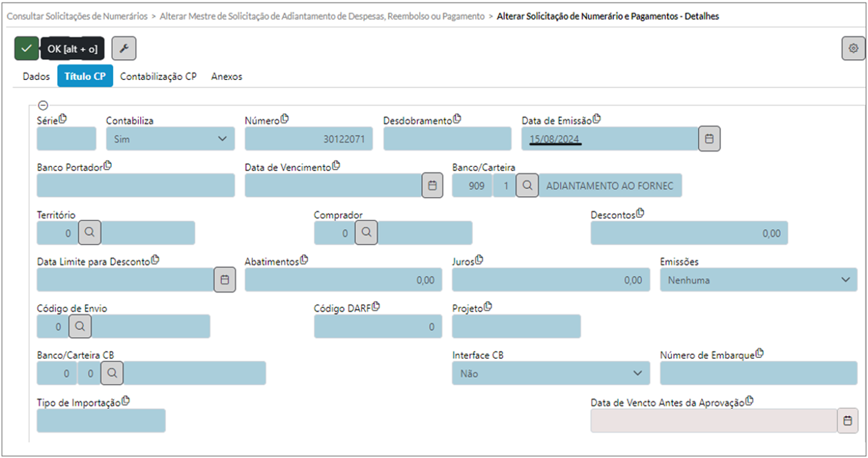Viewport: 868px width, 458px height.
Task: Open calendar for Data Limite para Desconto
Action: click(224, 280)
